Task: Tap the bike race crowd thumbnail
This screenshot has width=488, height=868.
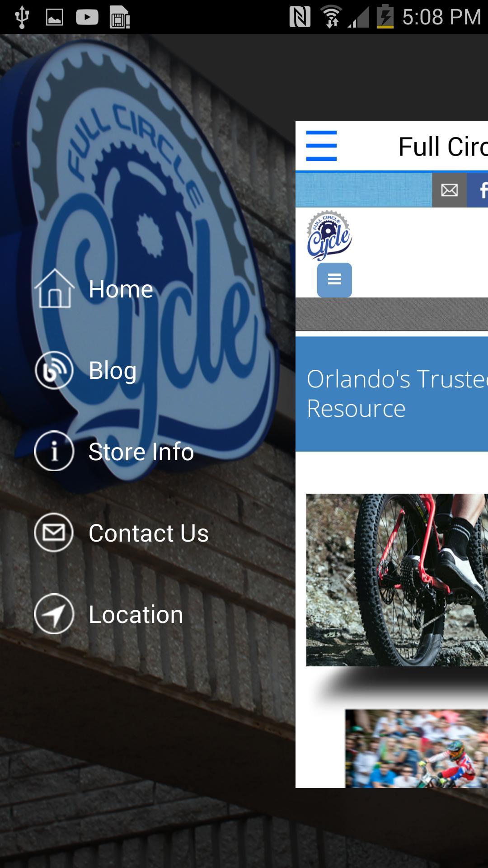Action: coord(417,748)
